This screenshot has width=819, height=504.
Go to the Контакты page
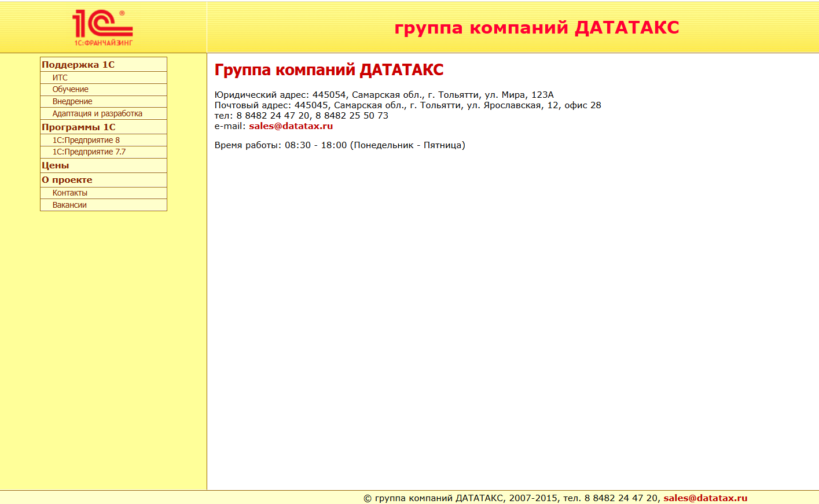click(x=70, y=193)
